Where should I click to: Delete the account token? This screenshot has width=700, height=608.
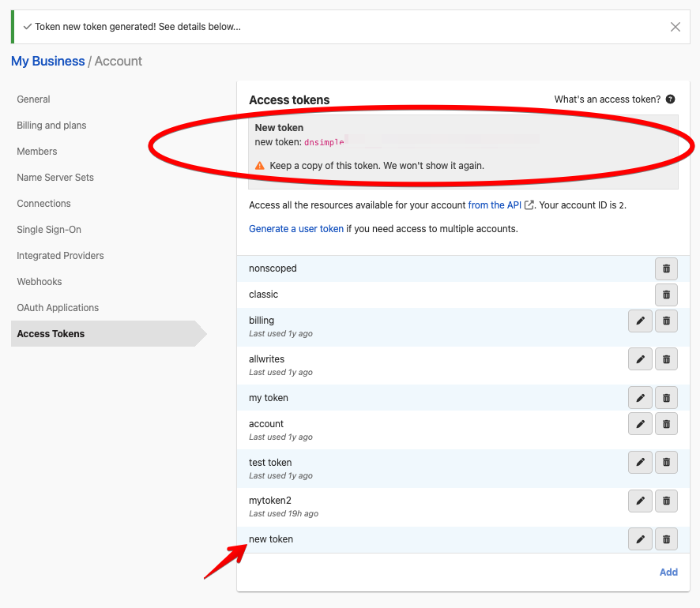pos(666,424)
